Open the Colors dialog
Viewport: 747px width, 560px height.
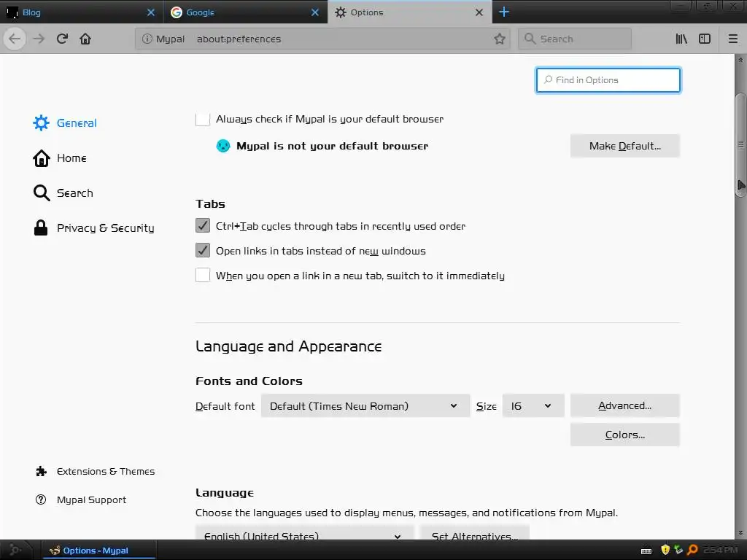tap(625, 435)
